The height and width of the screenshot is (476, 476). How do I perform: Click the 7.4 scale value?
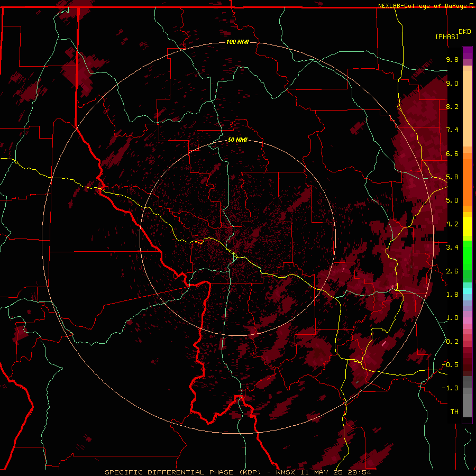(452, 130)
